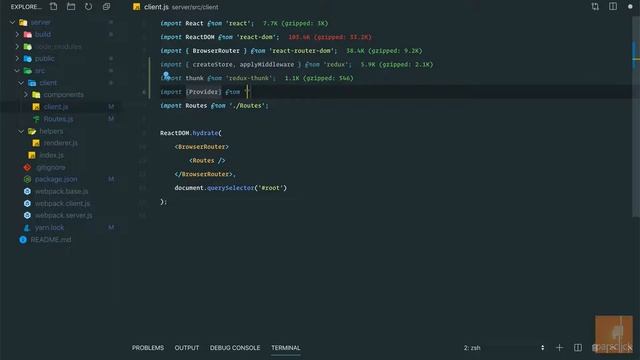Select the client.js editor tab

(176, 7)
